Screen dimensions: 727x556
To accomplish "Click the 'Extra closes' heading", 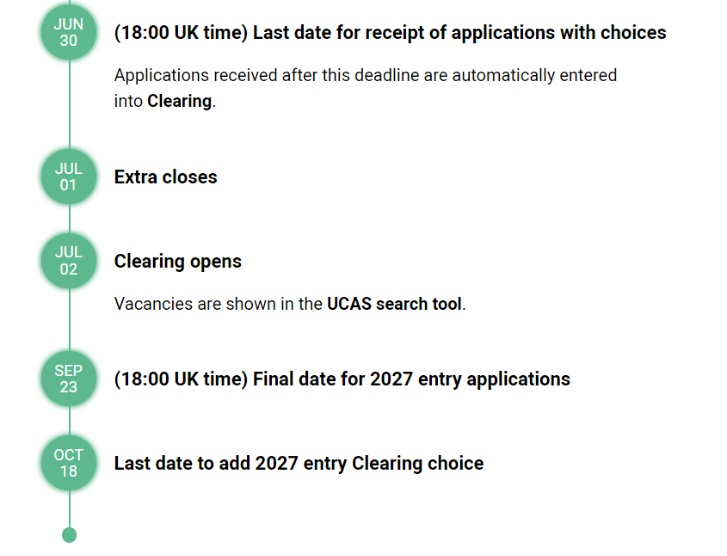I will 165,177.
